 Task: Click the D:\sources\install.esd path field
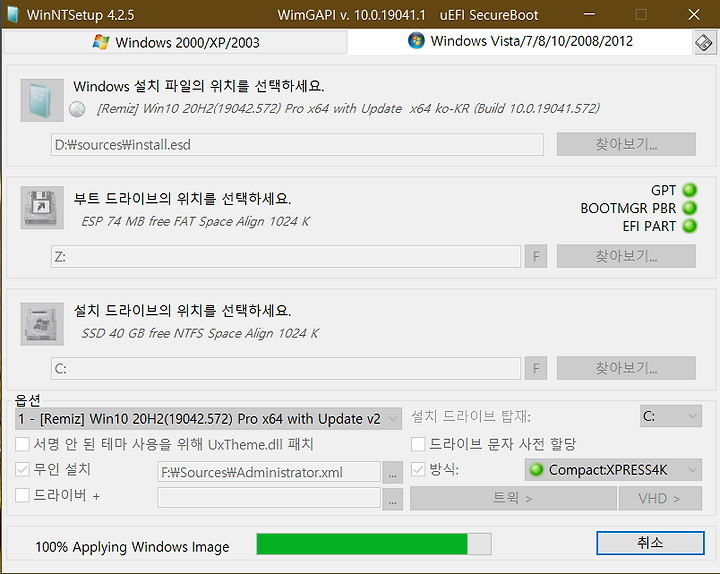tap(297, 145)
